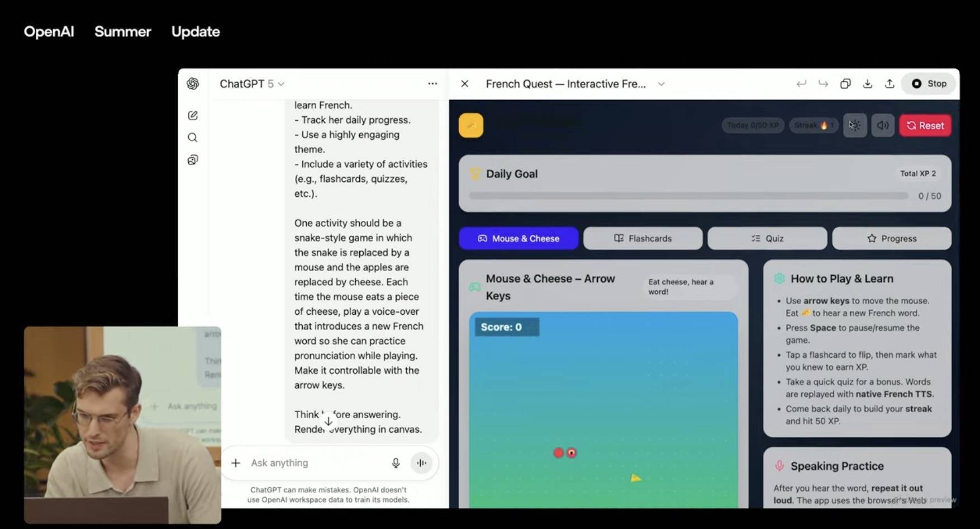Screen dimensions: 980x529
Task: Open the ChatGPT 5 model dropdown
Action: [252, 84]
